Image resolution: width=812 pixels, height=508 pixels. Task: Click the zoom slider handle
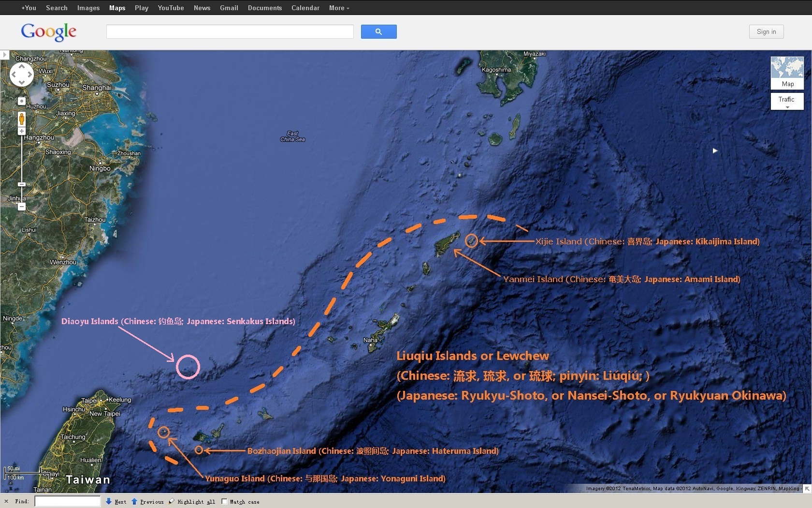pos(22,184)
